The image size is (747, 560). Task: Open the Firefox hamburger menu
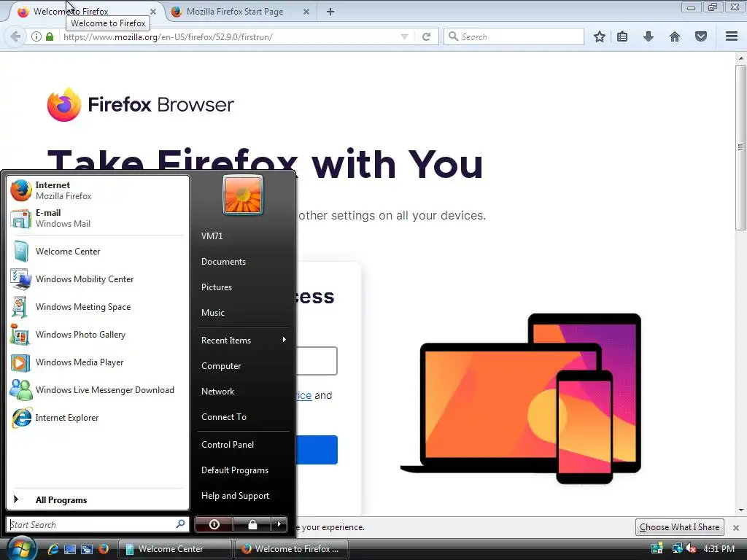point(732,36)
